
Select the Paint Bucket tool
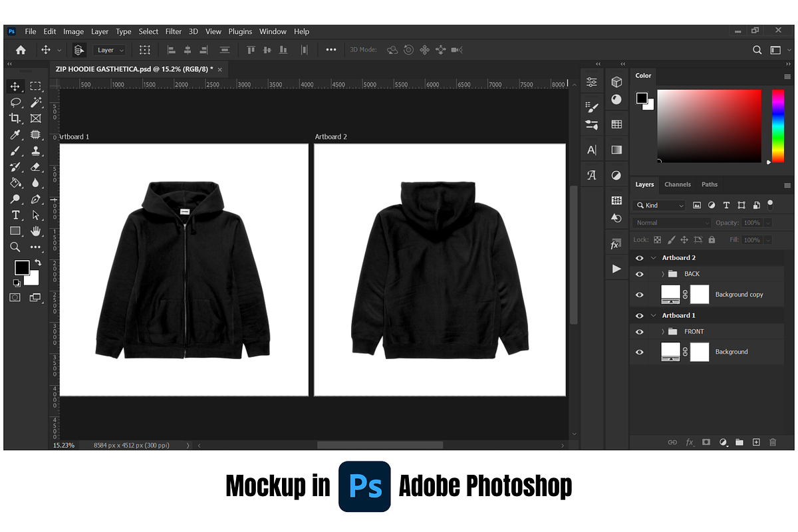(15, 183)
